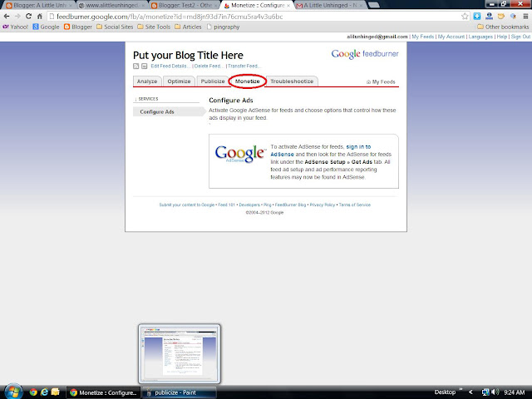Launch Chrome from the quick launch icon
Image resolution: width=532 pixels, height=399 pixels.
pyautogui.click(x=33, y=392)
